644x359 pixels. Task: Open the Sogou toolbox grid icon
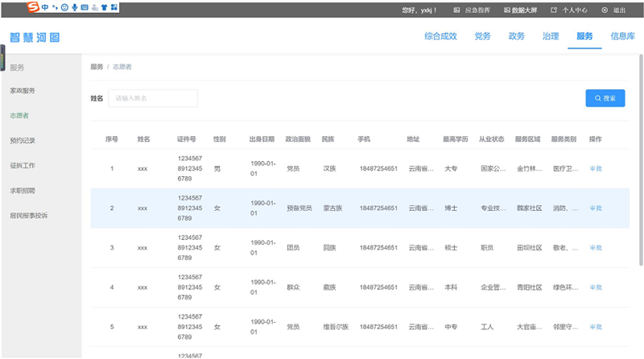pyautogui.click(x=114, y=7)
